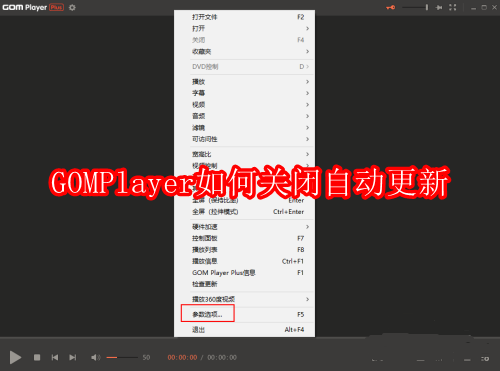Image resolution: width=500 pixels, height=371 pixels.
Task: Minimize the GOM Player window
Action: coord(473,8)
